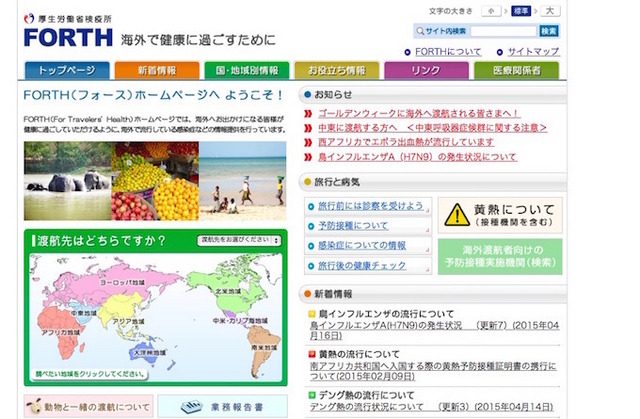Image resolution: width=640 pixels, height=419 pixels.
Task: Click the yellow icon beside 鳥インフルエンザの流行について
Action: click(312, 314)
